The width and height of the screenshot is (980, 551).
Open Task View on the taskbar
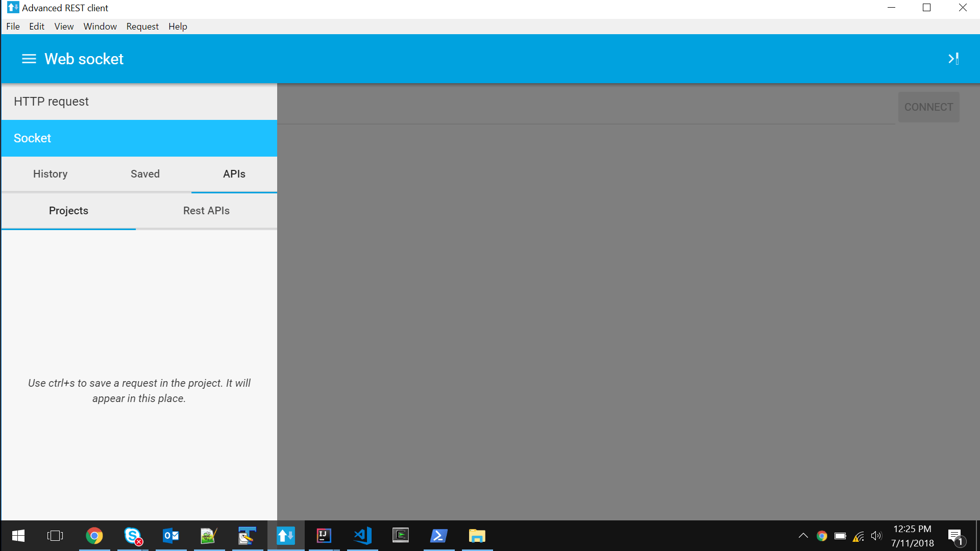click(x=55, y=536)
